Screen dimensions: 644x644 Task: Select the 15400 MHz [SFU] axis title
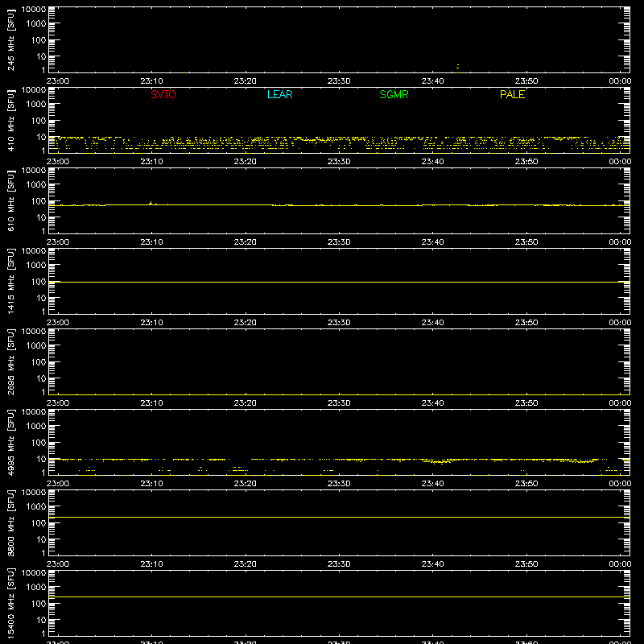[10, 603]
